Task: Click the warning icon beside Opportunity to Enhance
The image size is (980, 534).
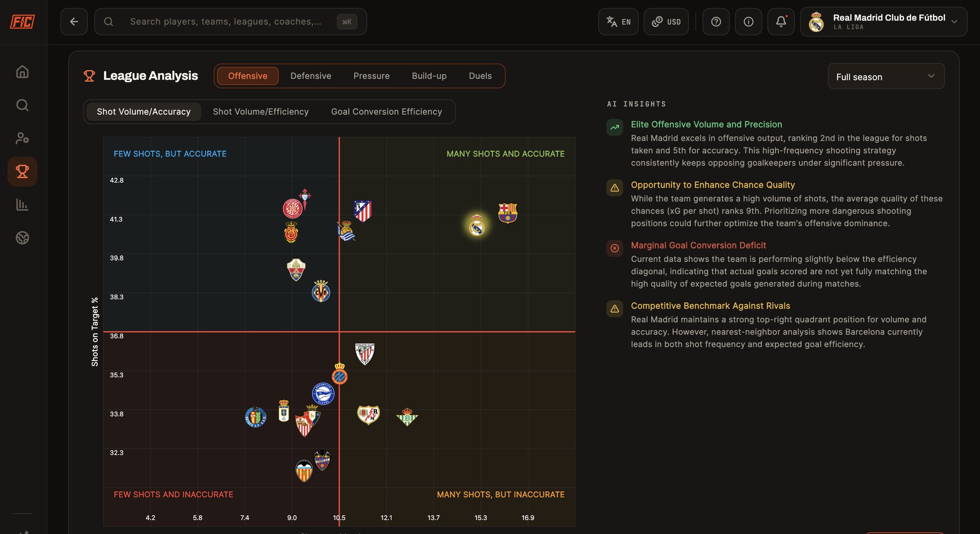Action: point(615,188)
